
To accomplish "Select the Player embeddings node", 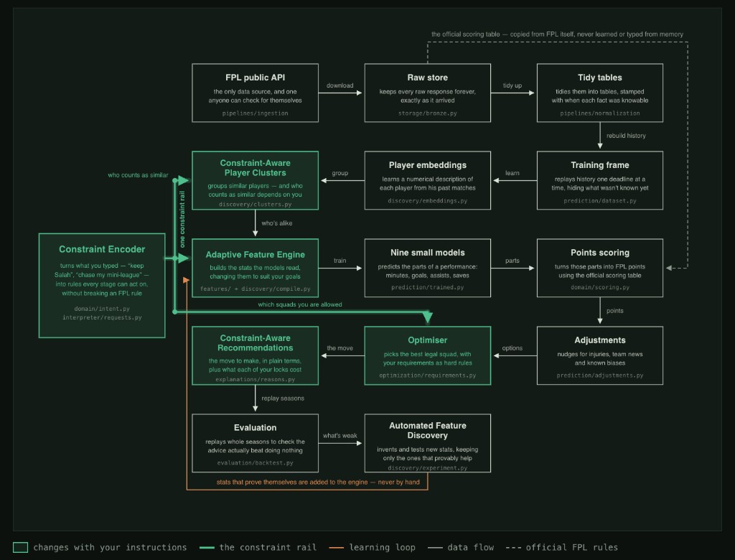I will point(428,180).
